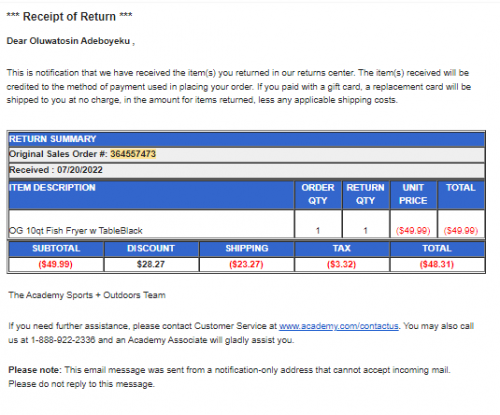The width and height of the screenshot is (500, 415).
Task: Click the Original Sales Order # label
Action: [x=58, y=154]
